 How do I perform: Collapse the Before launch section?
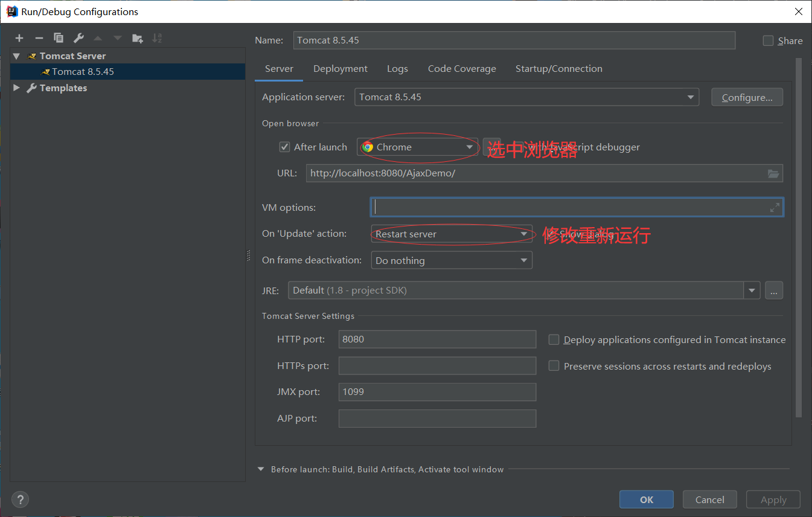pyautogui.click(x=261, y=469)
